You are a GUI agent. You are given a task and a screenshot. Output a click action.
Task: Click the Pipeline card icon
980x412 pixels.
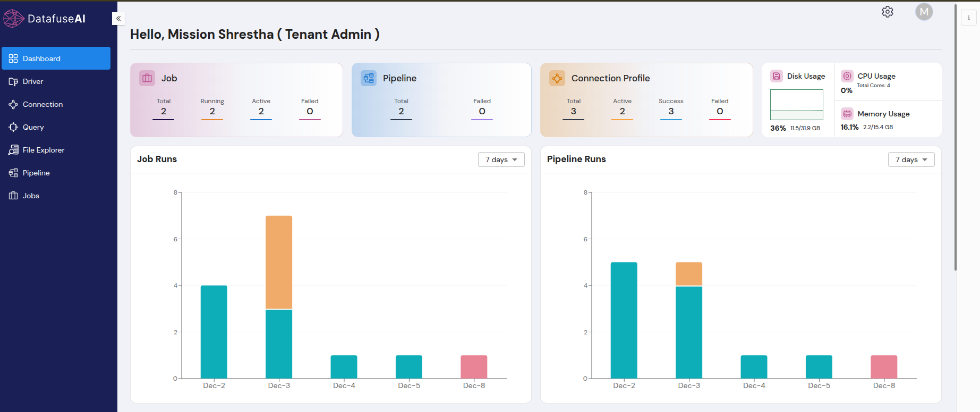click(x=369, y=78)
